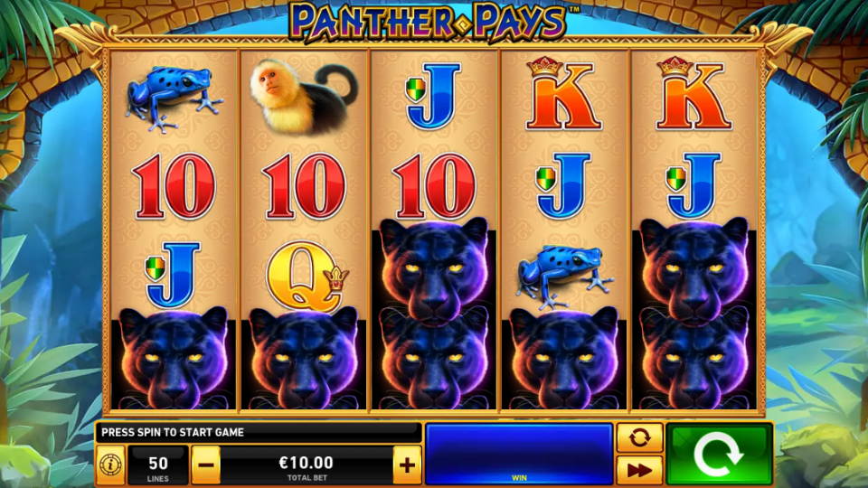Enable turbo mode with fast-forward arrows
This screenshot has height=488, width=868.
[x=639, y=470]
